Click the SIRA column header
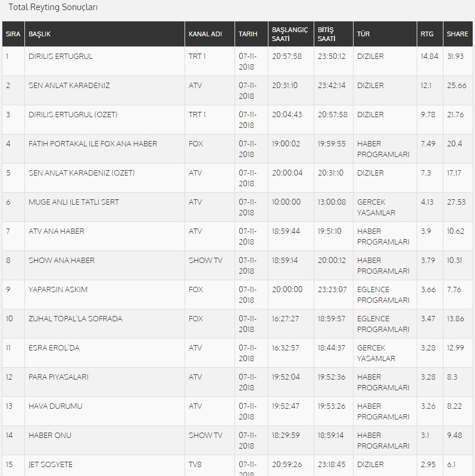The height and width of the screenshot is (476, 475). point(13,34)
